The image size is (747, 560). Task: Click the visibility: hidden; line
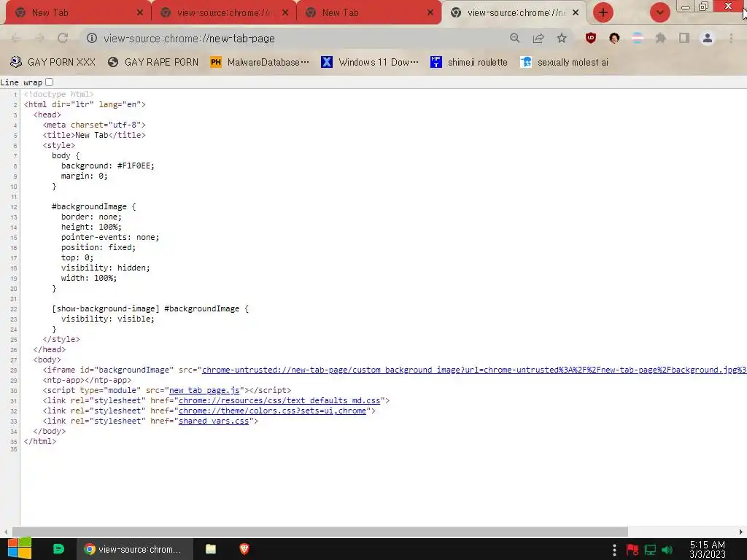(105, 268)
